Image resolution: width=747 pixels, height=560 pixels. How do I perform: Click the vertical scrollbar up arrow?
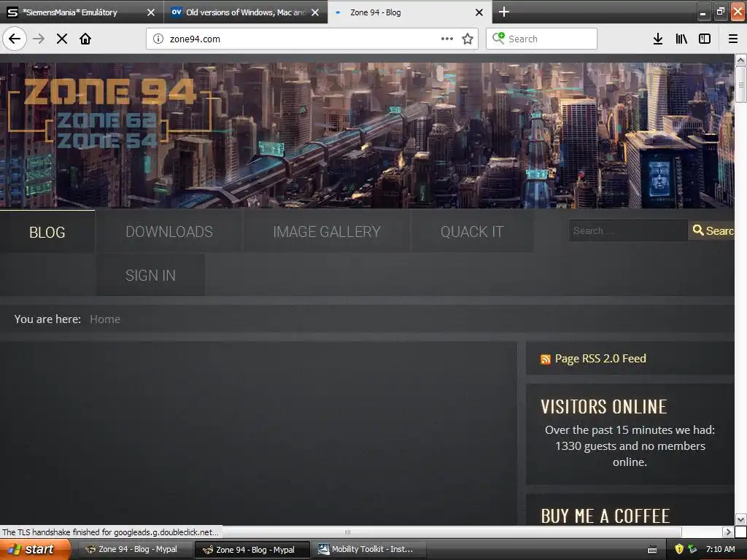740,60
